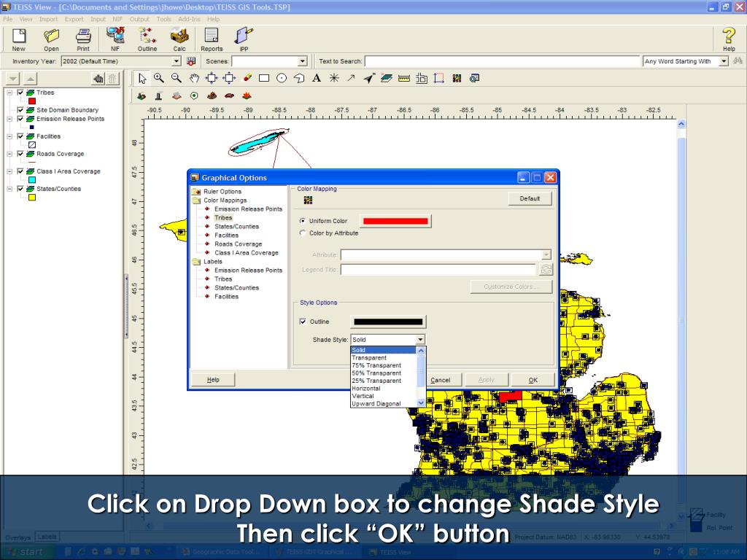Click the Open toolbar icon
Image resolution: width=747 pixels, height=560 pixels.
tap(51, 39)
